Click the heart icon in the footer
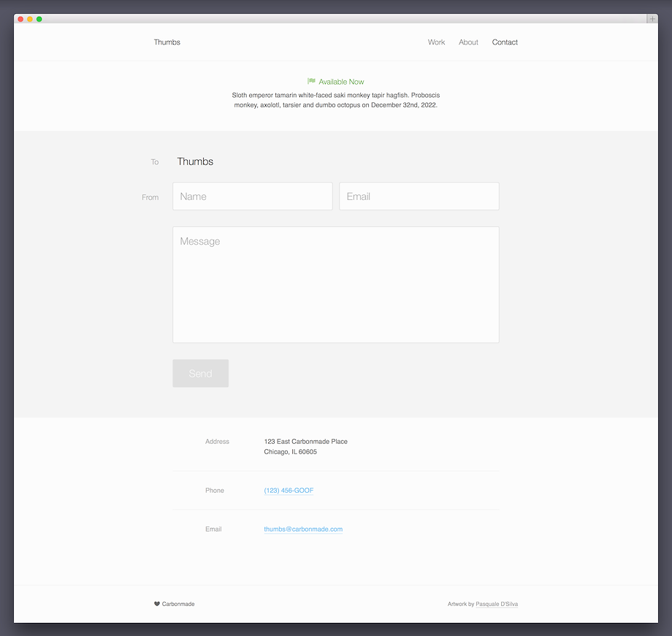The image size is (672, 636). (157, 604)
